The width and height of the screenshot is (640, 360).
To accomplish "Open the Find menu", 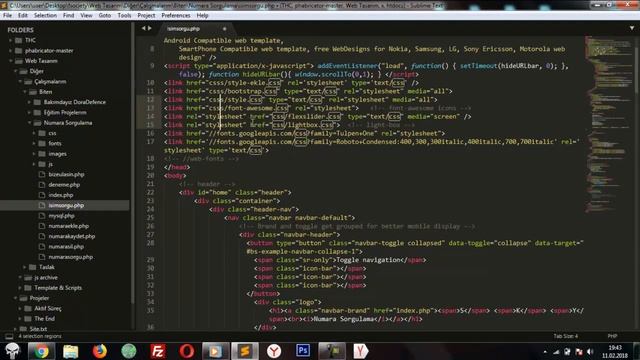I will [x=69, y=16].
